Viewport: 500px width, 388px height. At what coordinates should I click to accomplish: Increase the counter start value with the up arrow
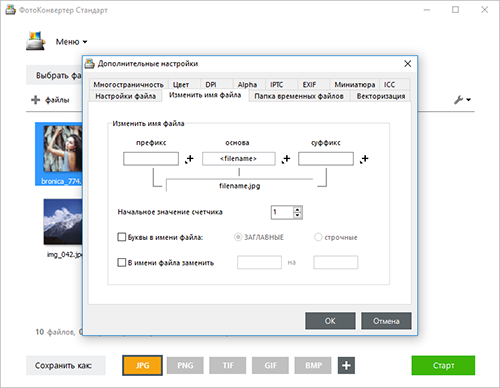pyautogui.click(x=297, y=209)
